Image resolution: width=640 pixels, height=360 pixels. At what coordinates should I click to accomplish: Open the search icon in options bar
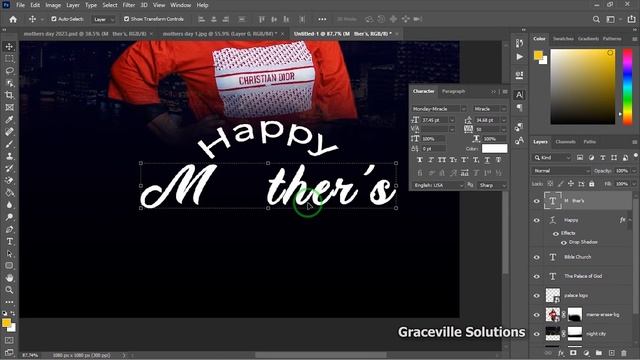(x=596, y=19)
